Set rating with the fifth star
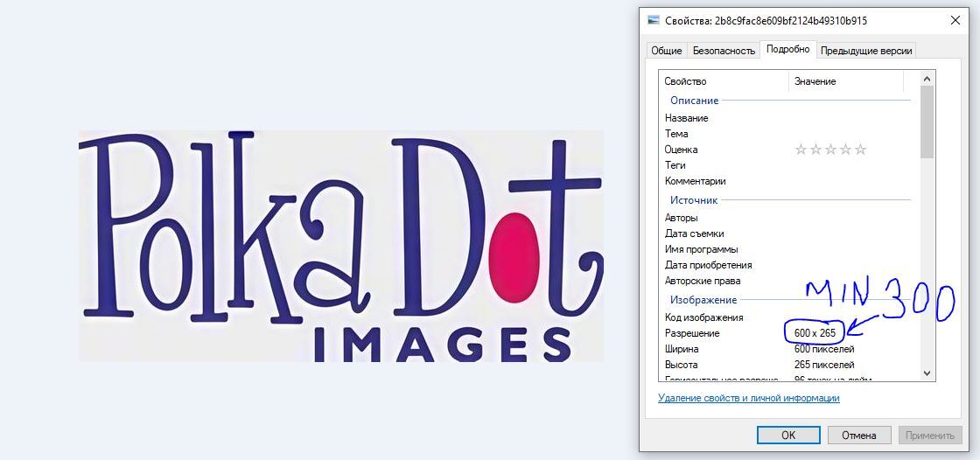 (x=861, y=150)
